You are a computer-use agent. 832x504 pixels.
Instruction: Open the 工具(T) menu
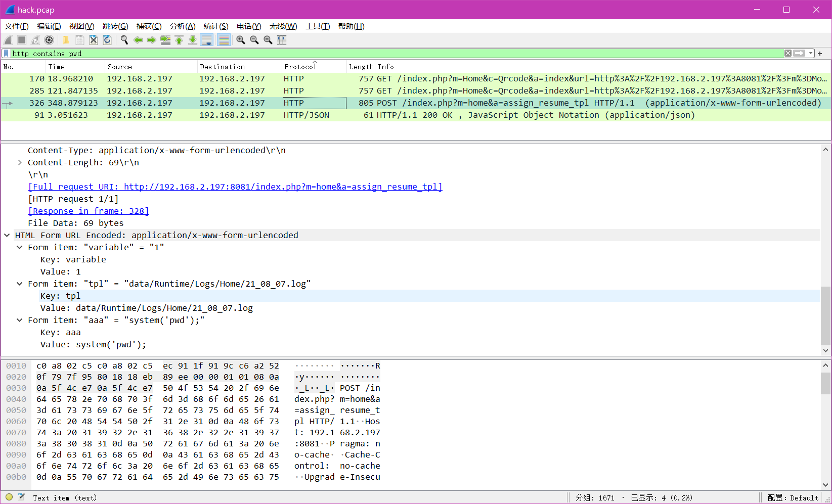point(318,26)
